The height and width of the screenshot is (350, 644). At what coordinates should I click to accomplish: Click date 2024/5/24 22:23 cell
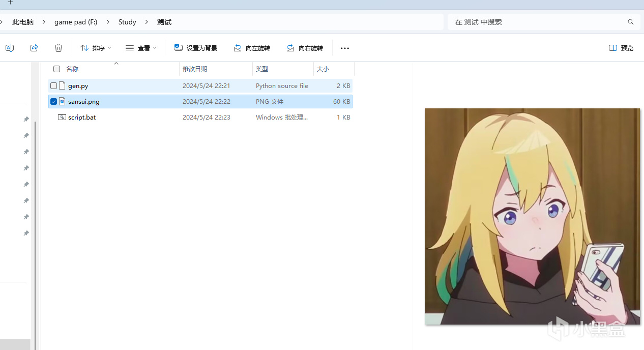(207, 118)
